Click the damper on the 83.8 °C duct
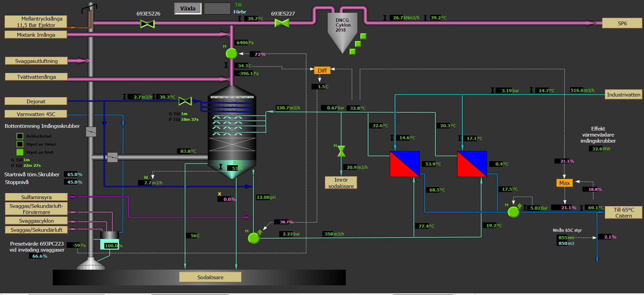The width and height of the screenshot is (644, 295). pos(112,157)
